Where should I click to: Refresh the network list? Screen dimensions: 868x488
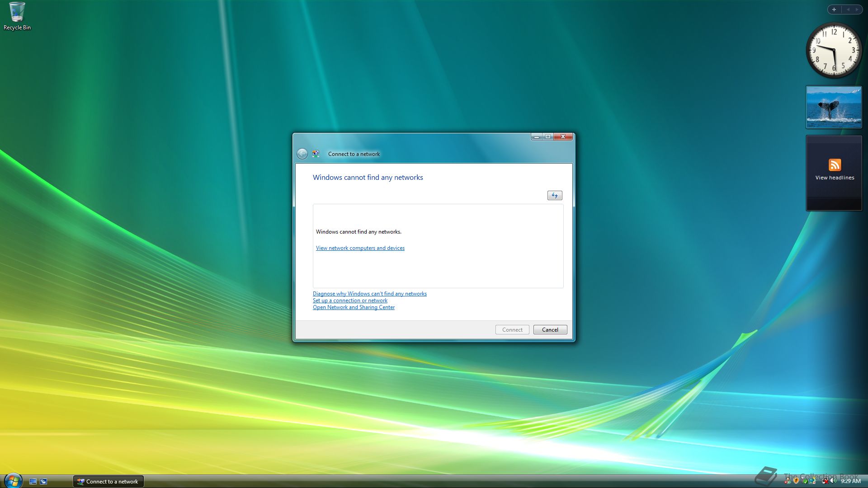[555, 196]
